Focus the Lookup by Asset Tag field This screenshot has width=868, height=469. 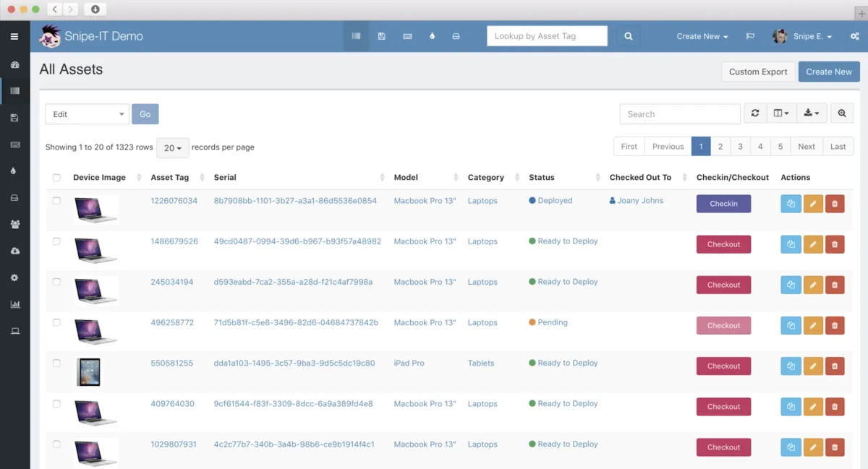[x=547, y=36]
